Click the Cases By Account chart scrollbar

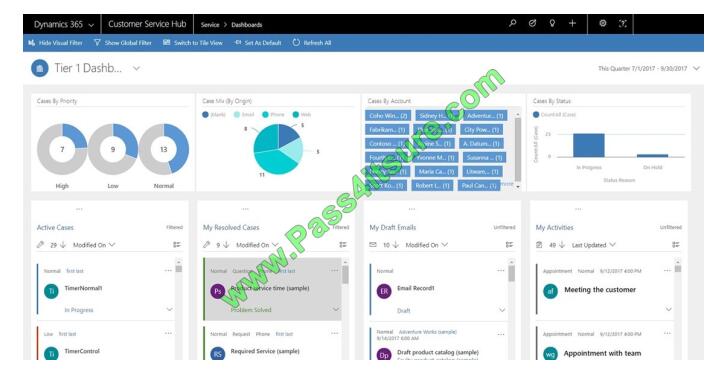point(517,150)
